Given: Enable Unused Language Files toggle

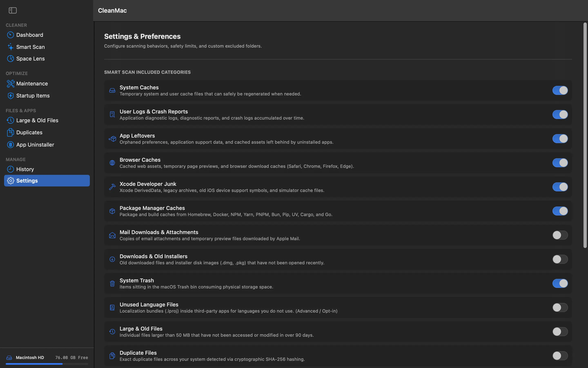Looking at the screenshot, I should tap(560, 307).
